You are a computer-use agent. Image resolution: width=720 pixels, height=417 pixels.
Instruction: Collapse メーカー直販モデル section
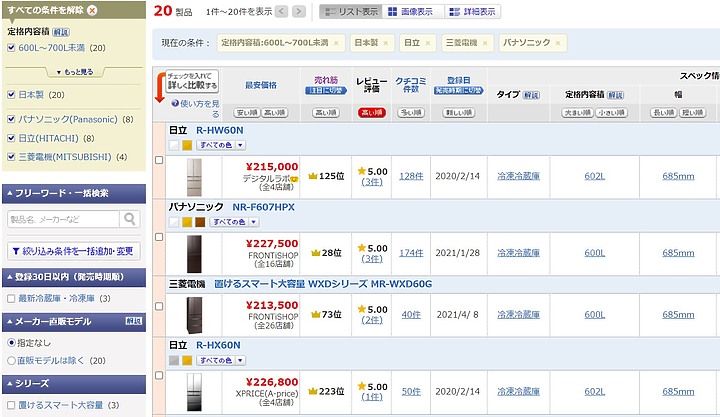74,321
